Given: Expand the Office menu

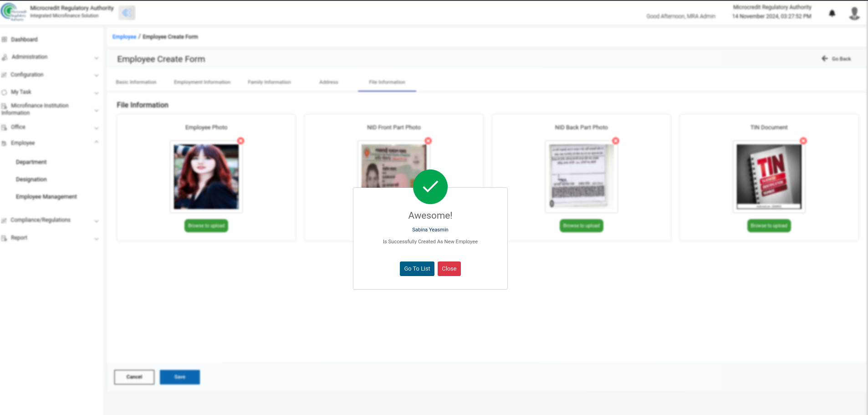Looking at the screenshot, I should [50, 127].
